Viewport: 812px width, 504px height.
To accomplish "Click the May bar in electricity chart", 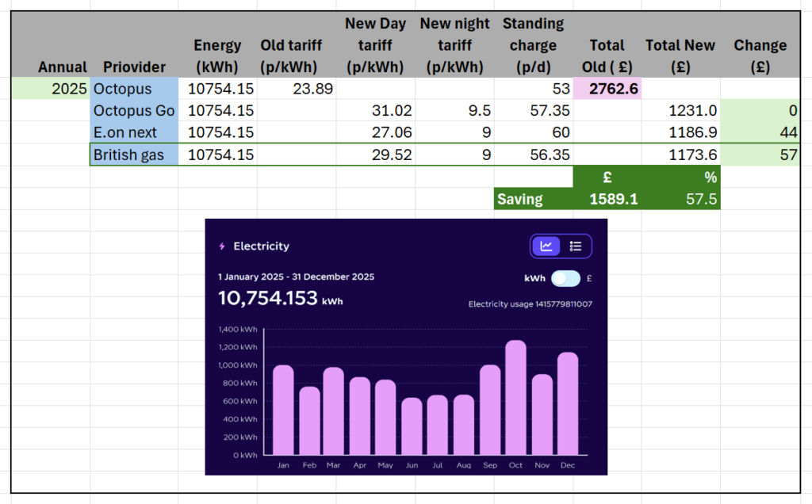I will tap(385, 417).
